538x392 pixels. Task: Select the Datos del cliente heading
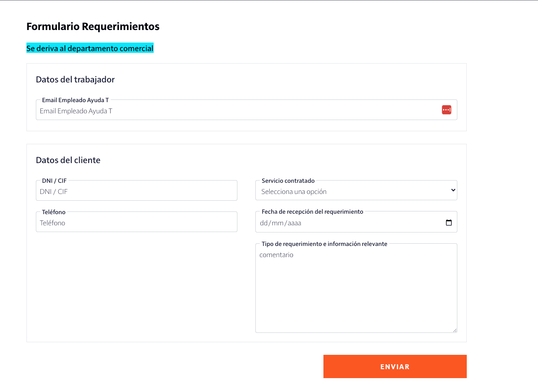(68, 160)
